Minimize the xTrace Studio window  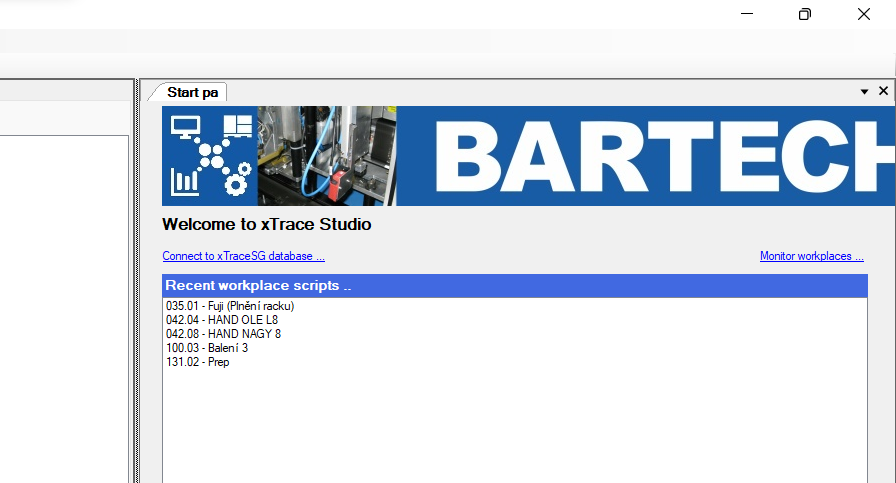tap(746, 14)
